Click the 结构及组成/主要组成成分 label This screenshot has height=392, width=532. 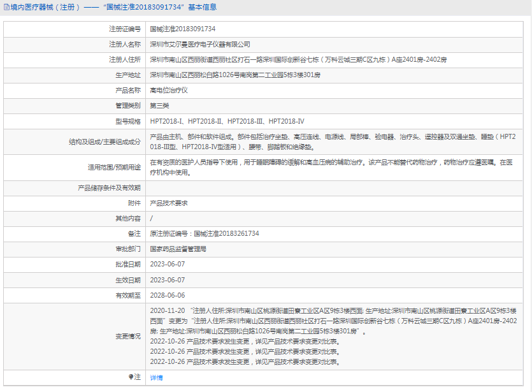tap(105, 142)
